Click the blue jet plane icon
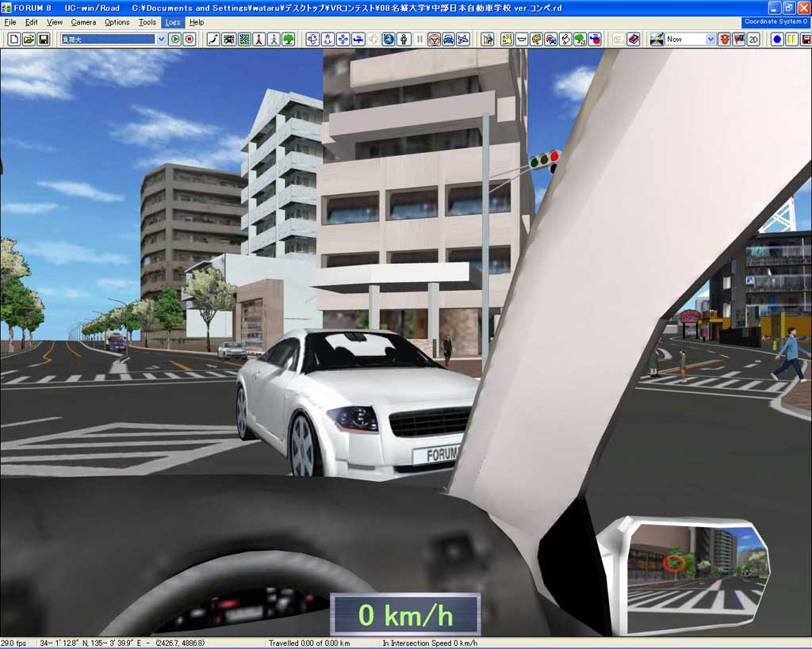This screenshot has width=812, height=649. [x=463, y=40]
